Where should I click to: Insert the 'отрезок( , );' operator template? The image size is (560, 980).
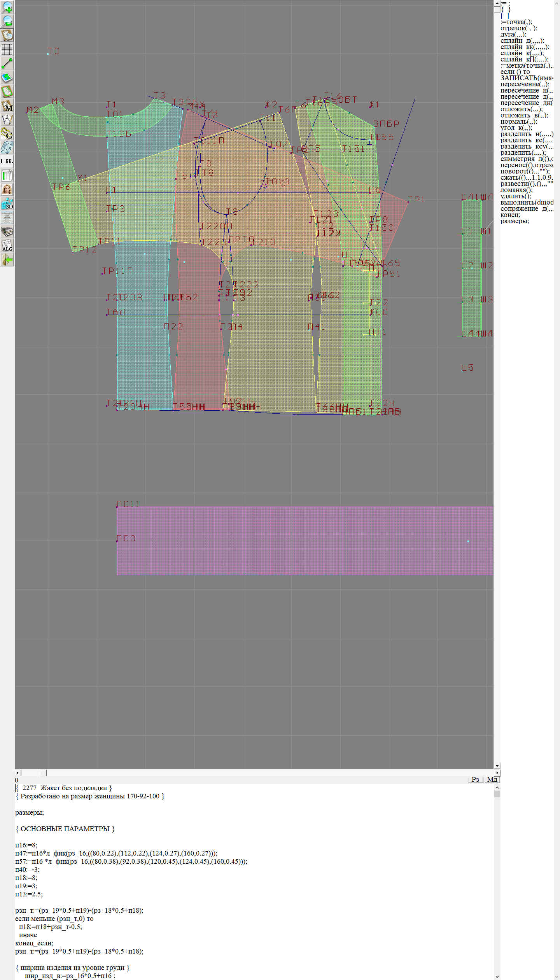click(x=519, y=28)
